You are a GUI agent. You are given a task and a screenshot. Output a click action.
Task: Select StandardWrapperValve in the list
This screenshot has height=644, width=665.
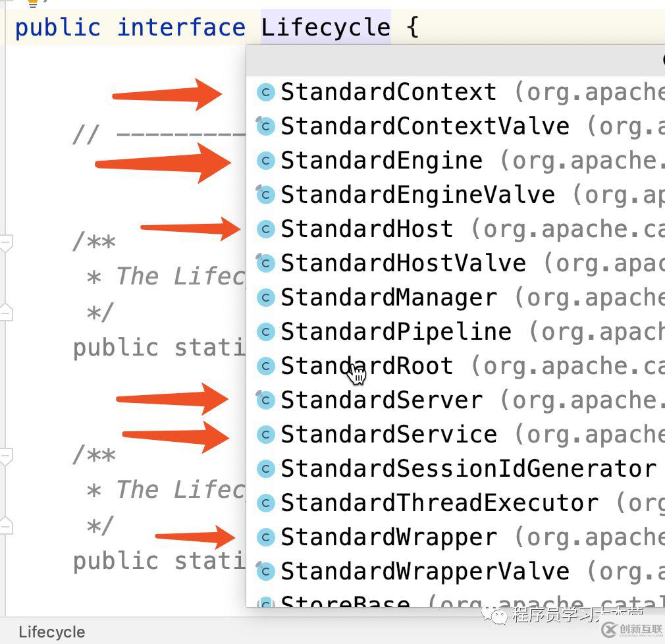click(425, 572)
